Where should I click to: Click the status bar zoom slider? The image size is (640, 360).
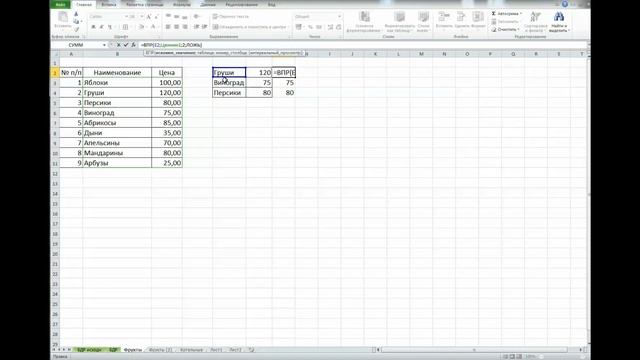pos(561,357)
